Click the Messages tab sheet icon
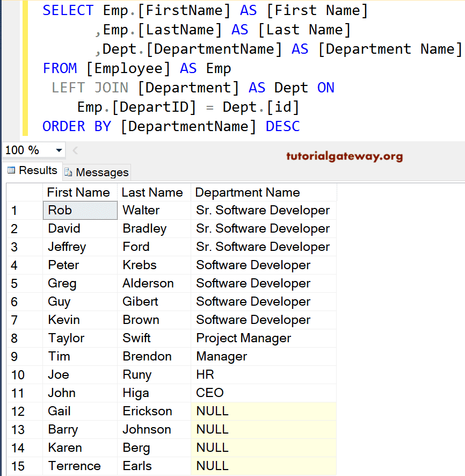The width and height of the screenshot is (465, 476). (x=69, y=172)
